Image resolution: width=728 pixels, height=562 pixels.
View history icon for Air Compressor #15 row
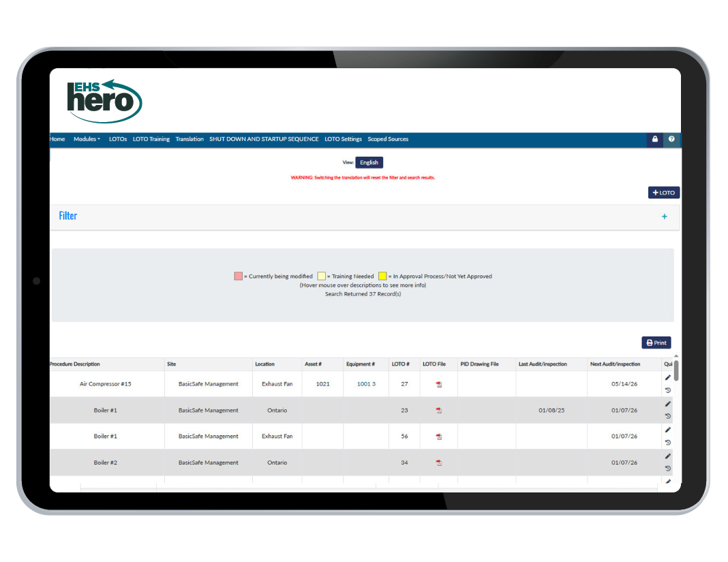tap(668, 390)
